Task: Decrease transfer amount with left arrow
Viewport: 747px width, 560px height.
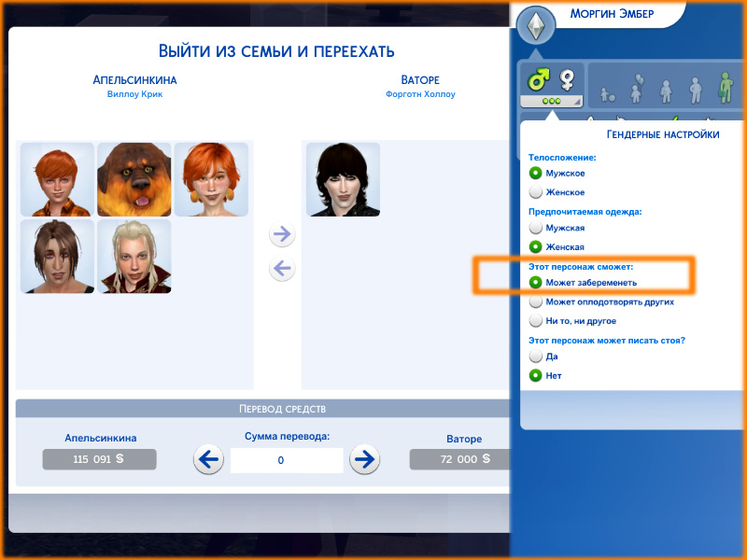Action: pos(208,459)
